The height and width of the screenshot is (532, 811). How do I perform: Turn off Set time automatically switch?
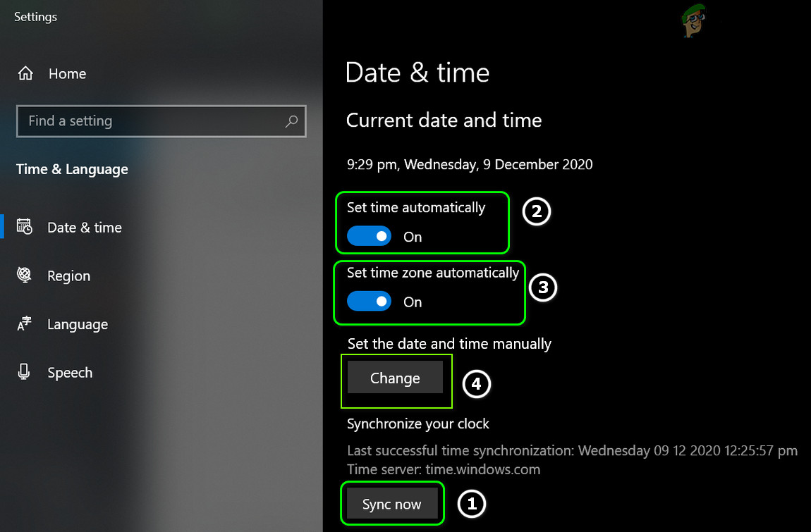(369, 236)
